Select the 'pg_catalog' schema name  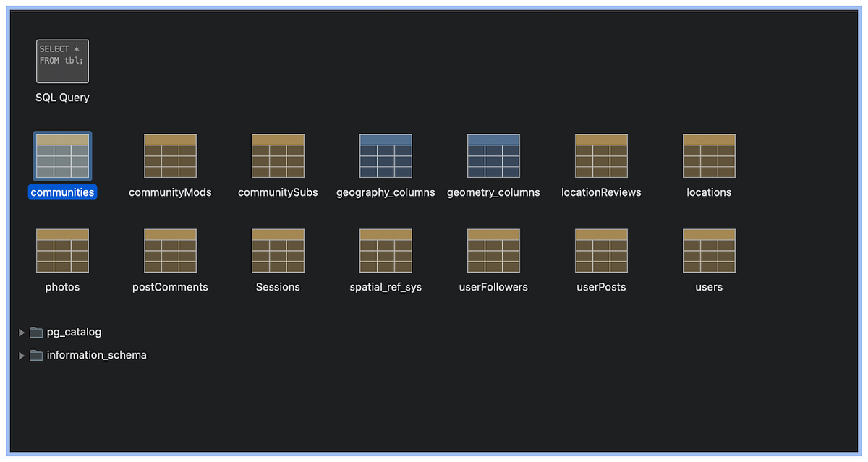coord(74,333)
